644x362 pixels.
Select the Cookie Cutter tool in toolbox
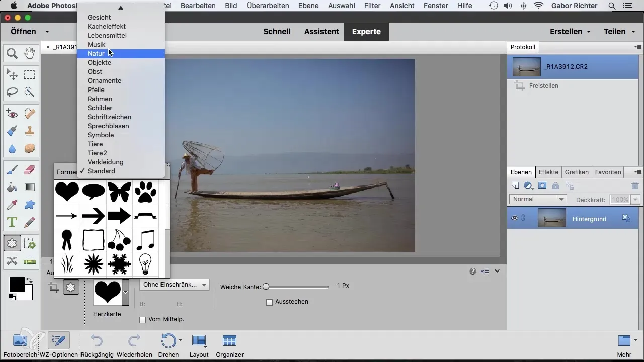pos(12,244)
